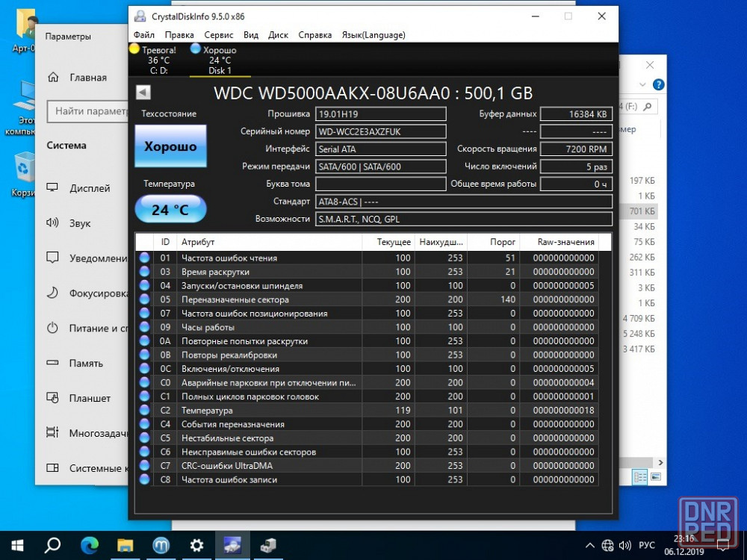Switch Explorer to details view icon

[640, 476]
